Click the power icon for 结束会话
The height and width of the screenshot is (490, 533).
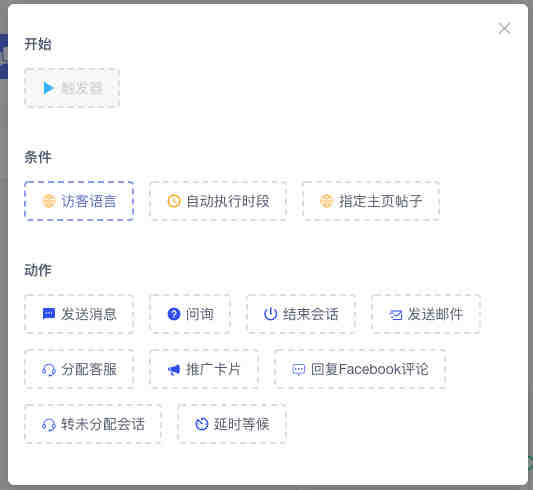point(271,314)
